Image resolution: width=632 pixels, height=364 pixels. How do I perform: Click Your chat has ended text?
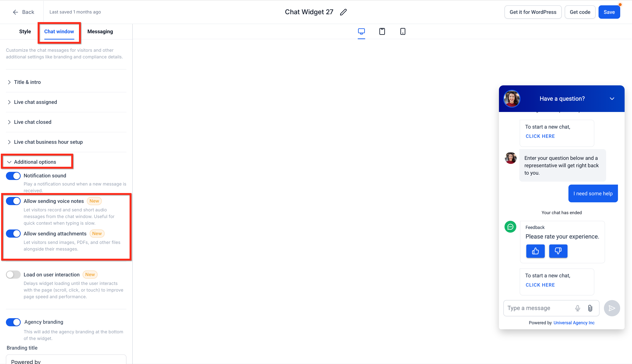[561, 213]
